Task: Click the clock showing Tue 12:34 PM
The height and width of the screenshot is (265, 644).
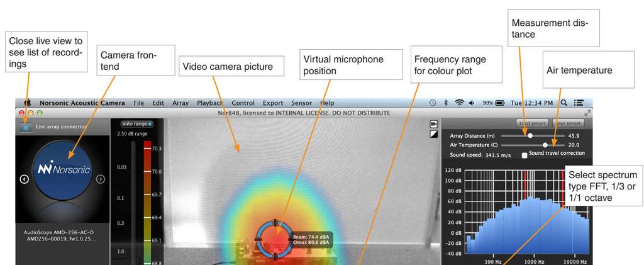Action: pyautogui.click(x=531, y=103)
